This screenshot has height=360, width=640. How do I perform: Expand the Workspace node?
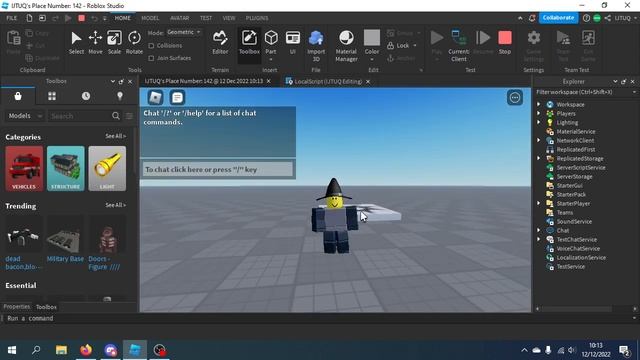[539, 104]
